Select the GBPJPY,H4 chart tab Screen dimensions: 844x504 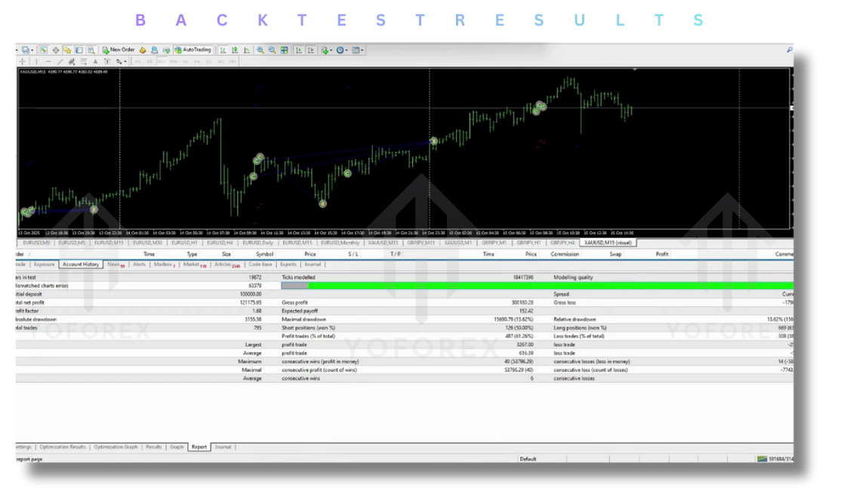563,243
